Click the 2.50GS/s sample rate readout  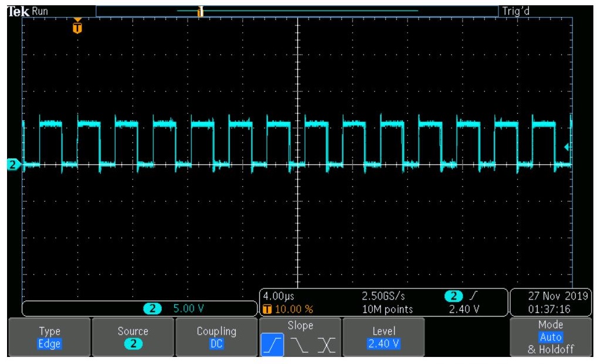click(383, 296)
